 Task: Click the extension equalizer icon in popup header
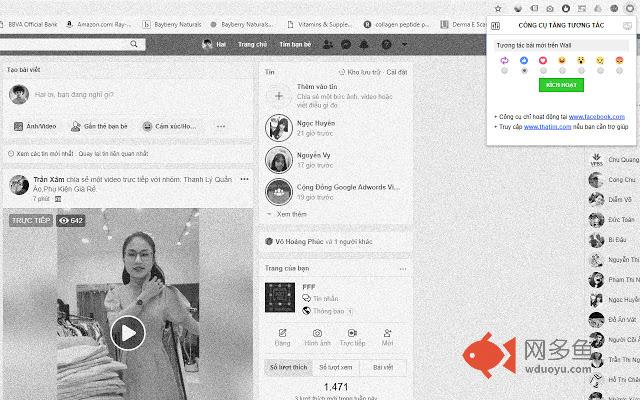[495, 26]
